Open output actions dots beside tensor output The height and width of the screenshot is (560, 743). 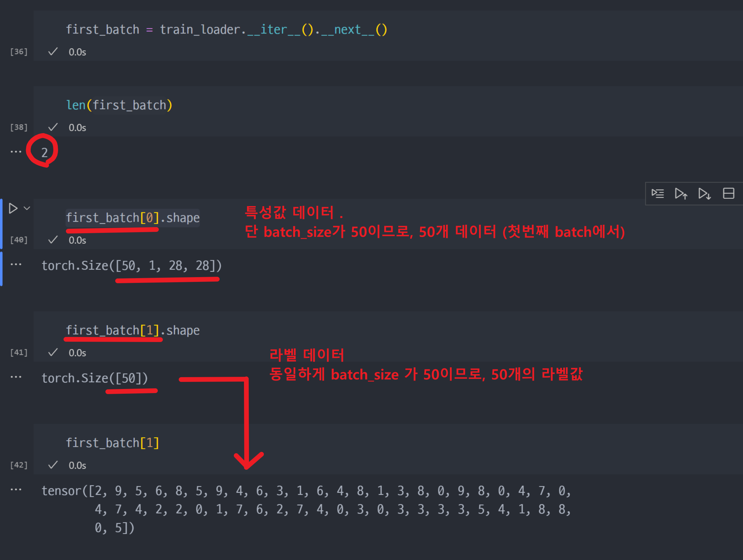16,490
